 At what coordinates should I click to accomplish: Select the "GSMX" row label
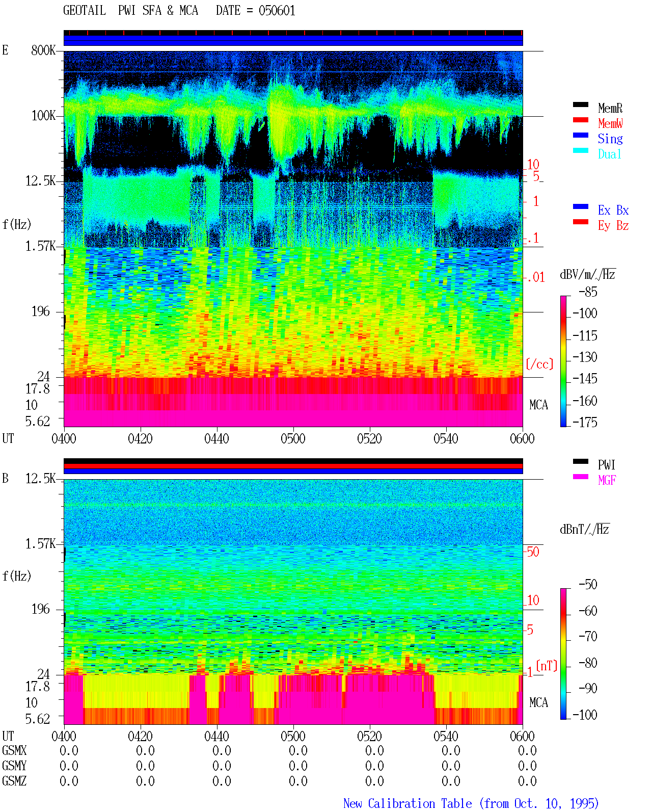(x=14, y=751)
